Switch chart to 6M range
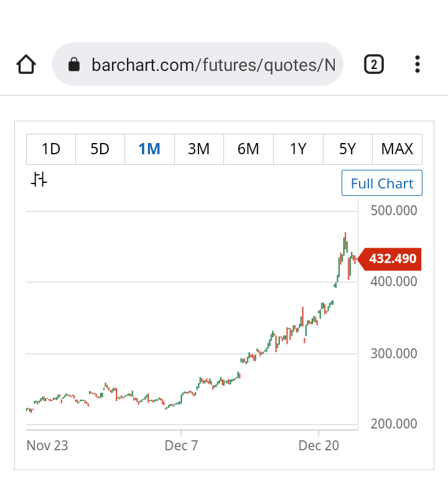 248,149
